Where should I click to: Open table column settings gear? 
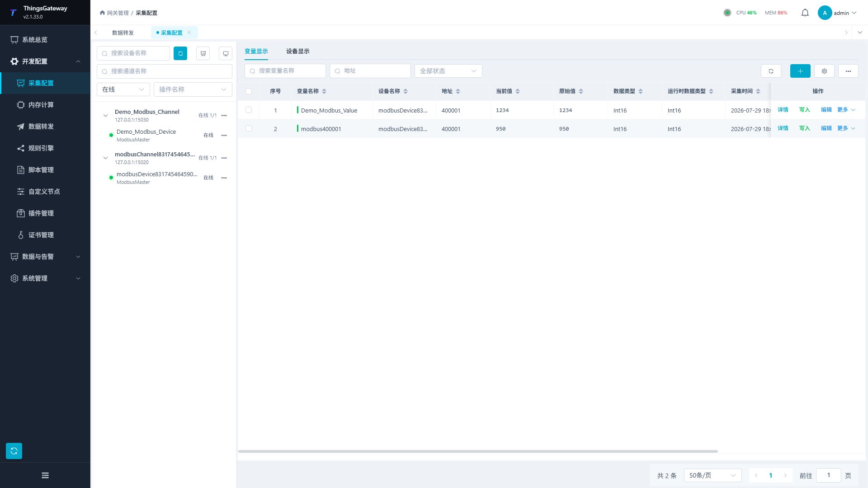pyautogui.click(x=824, y=71)
